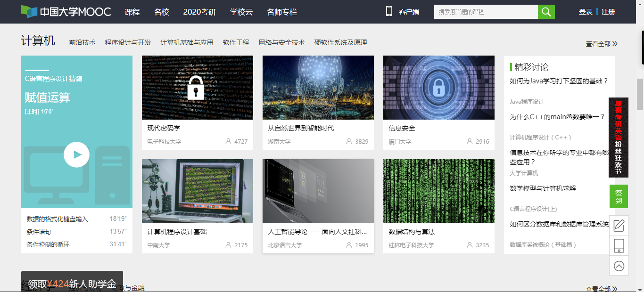Open the 课程 navigation item
This screenshot has height=292, width=644.
pos(132,12)
